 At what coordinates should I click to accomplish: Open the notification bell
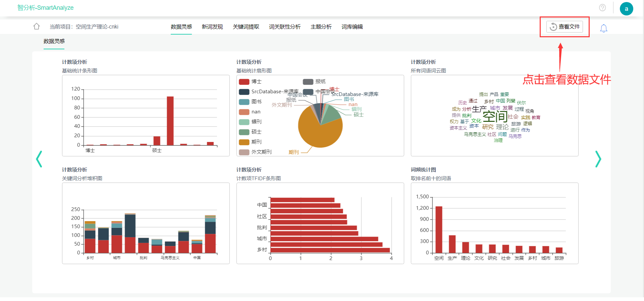[x=603, y=29]
